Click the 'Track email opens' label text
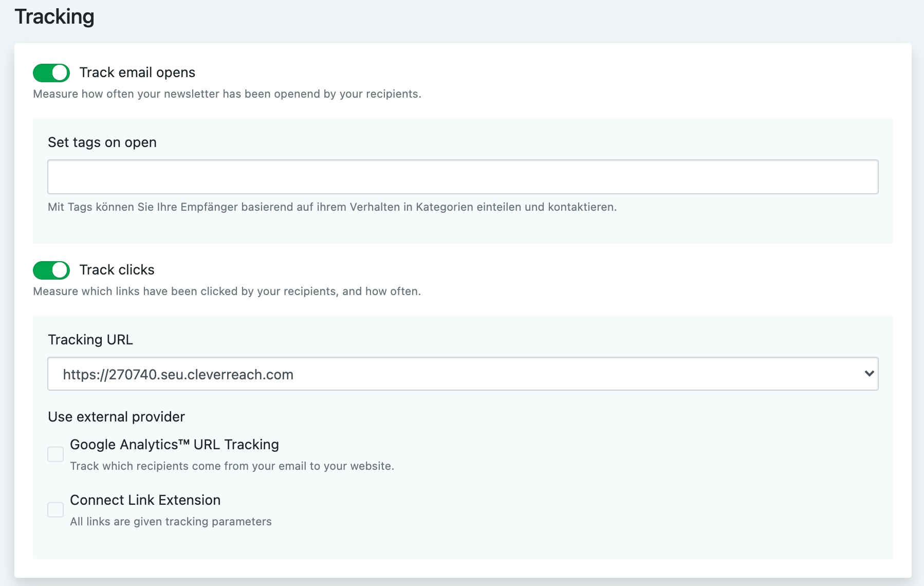The height and width of the screenshot is (586, 924). pyautogui.click(x=137, y=72)
